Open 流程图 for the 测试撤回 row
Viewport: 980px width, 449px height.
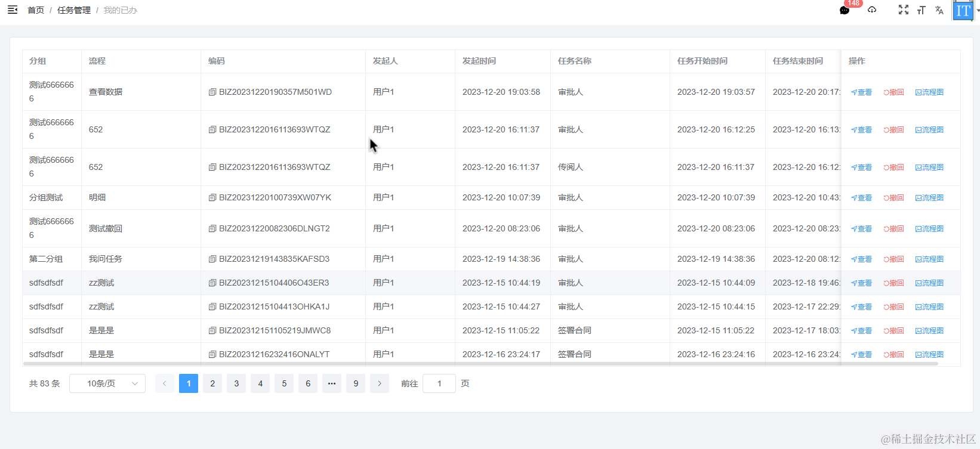929,229
